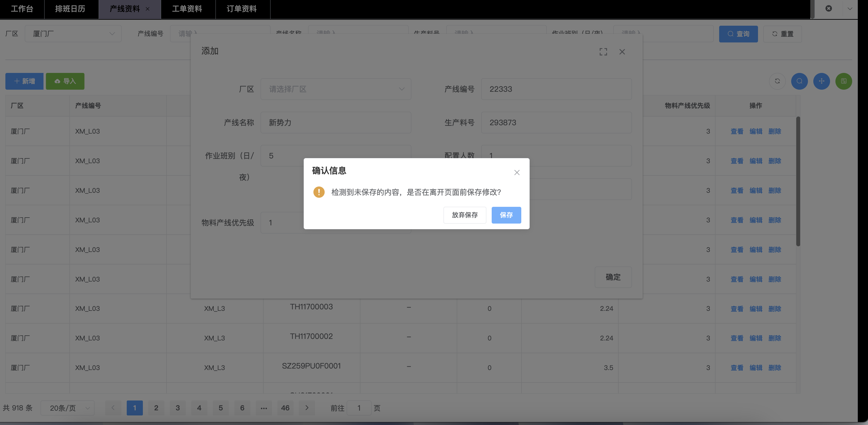Close the 确认信息 confirmation popup
Image resolution: width=868 pixels, height=425 pixels.
pos(516,172)
